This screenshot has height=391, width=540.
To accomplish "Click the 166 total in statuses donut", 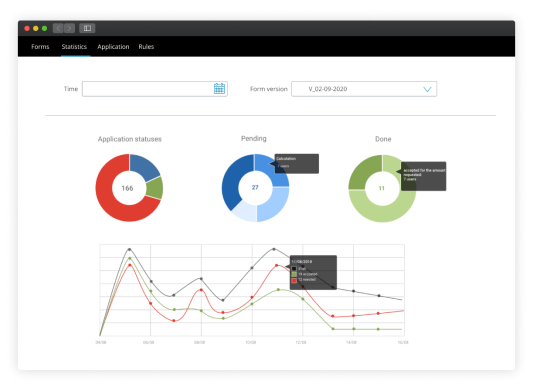I will coord(127,188).
